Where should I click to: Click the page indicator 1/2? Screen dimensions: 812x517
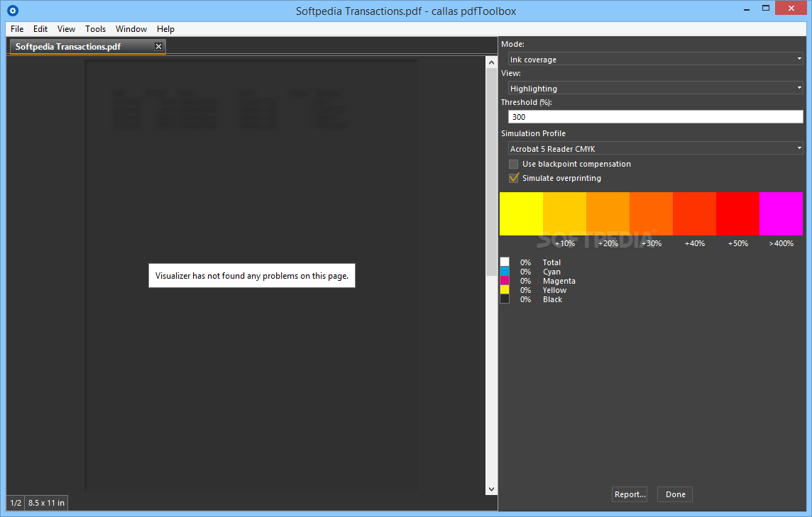point(16,503)
